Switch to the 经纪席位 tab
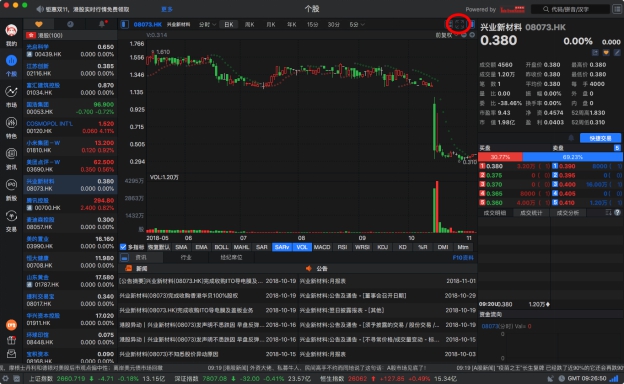 click(x=231, y=258)
